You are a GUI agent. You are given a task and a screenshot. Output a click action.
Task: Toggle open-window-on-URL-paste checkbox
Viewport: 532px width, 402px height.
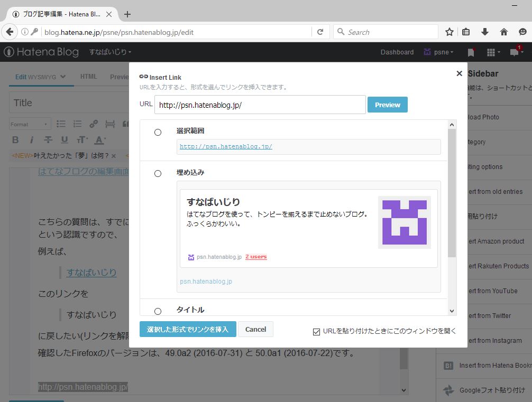coord(316,332)
